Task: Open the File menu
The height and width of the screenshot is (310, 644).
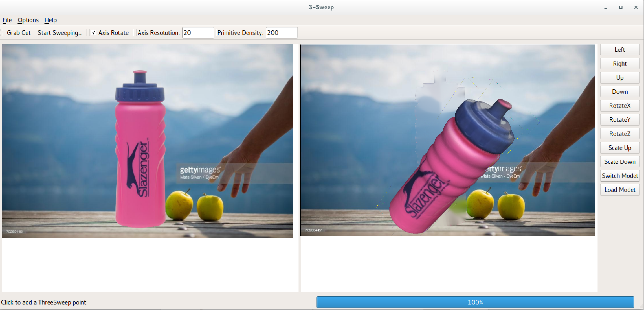Action: [x=7, y=20]
